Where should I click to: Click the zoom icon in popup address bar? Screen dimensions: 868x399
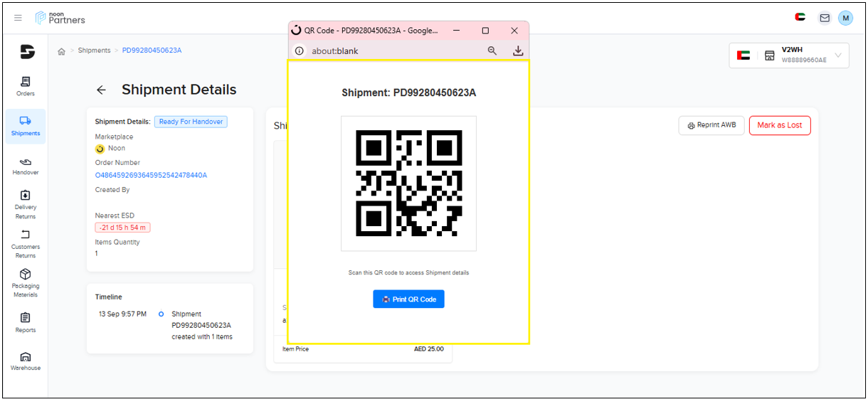492,51
